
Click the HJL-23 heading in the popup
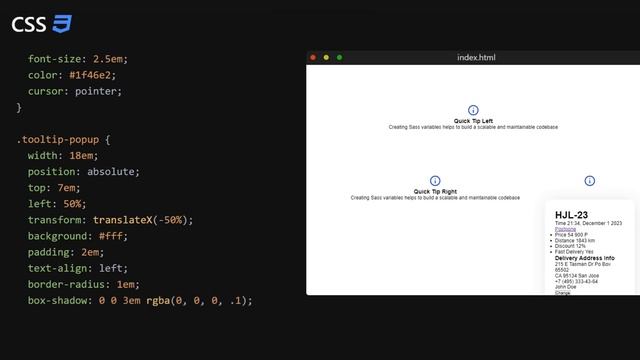pyautogui.click(x=571, y=215)
